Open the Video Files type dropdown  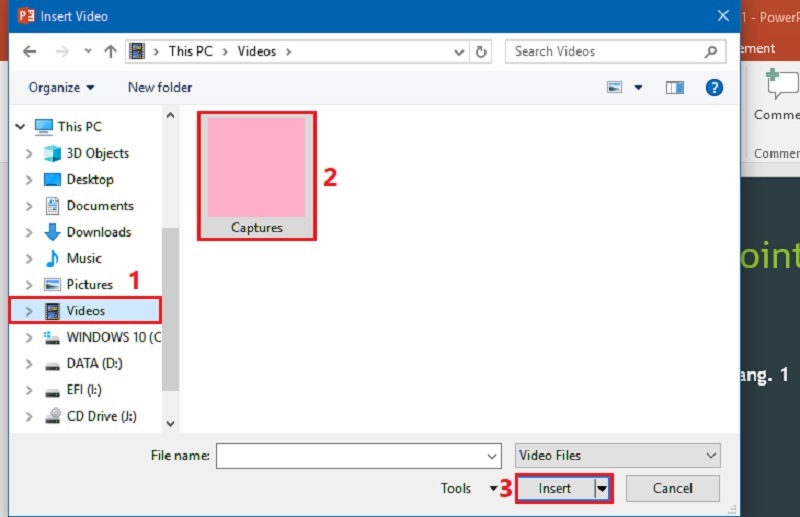[x=617, y=455]
